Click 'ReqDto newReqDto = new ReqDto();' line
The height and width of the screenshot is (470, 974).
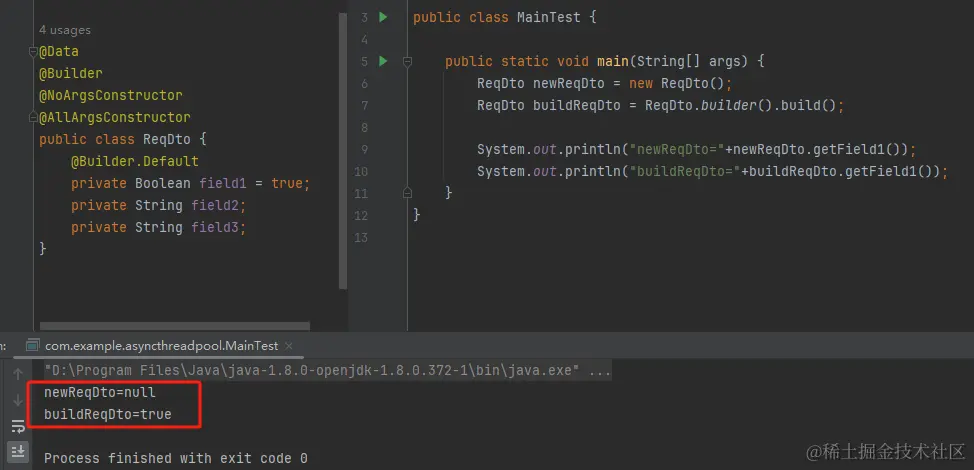pos(604,83)
